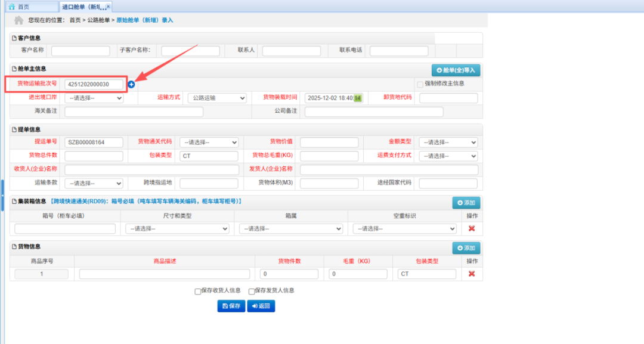Click the 商品序号 cell showing 1
Screen dimensions: 644x344
42,274
